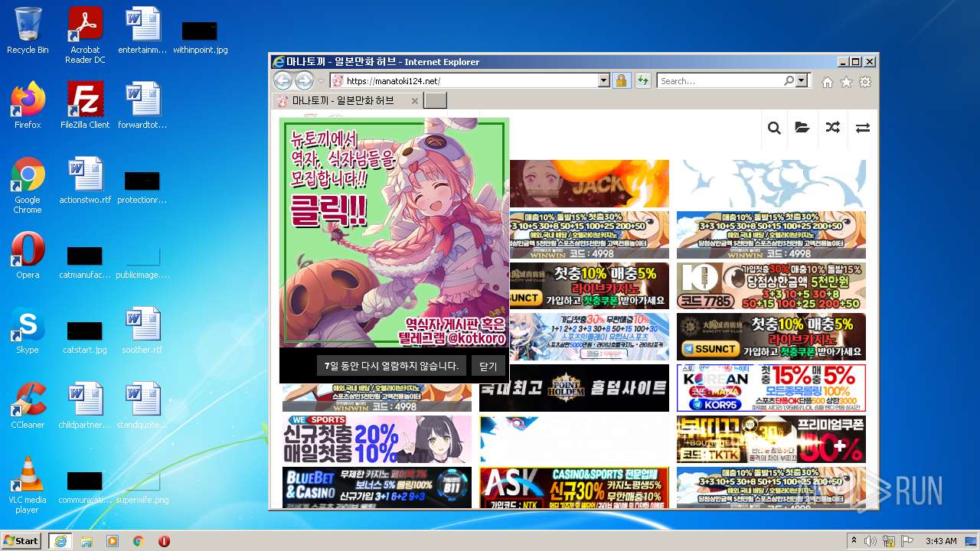Image resolution: width=980 pixels, height=551 pixels.
Task: Close the 마나토끼 tab
Action: pos(415,101)
